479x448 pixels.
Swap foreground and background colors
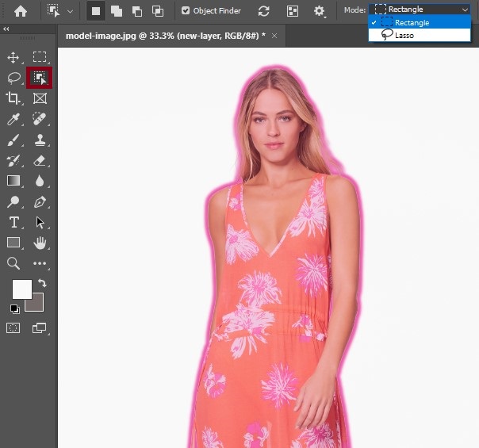pyautogui.click(x=42, y=283)
